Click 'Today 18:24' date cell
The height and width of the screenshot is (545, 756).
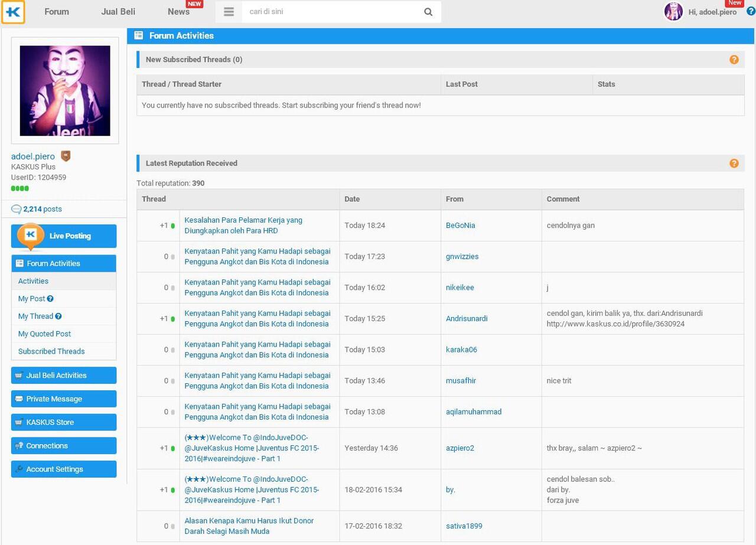click(x=365, y=226)
